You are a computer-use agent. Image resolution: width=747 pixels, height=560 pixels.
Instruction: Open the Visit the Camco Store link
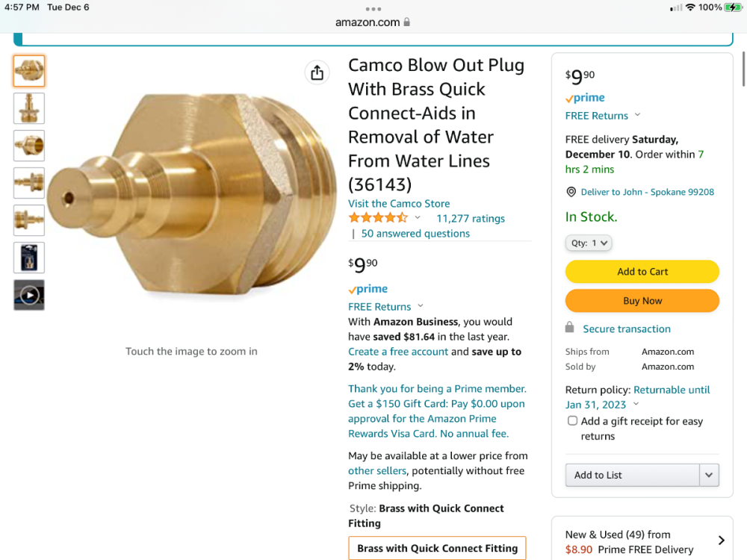[x=399, y=203]
